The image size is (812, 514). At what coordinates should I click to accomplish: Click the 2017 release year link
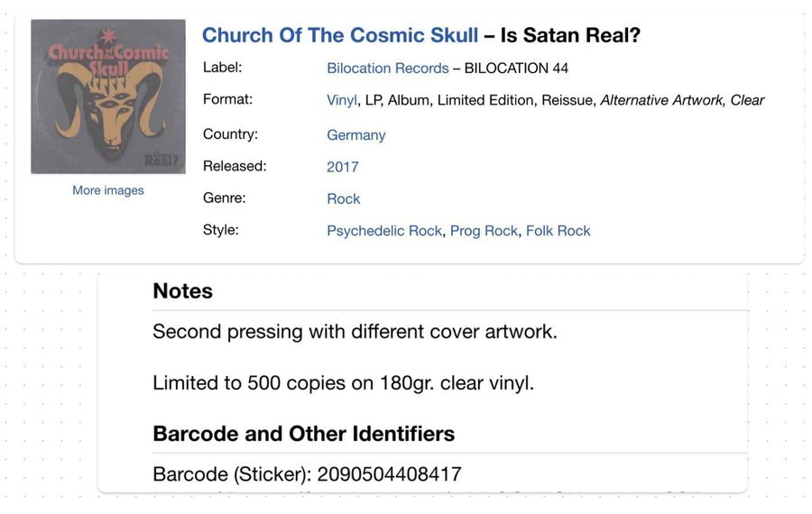tap(342, 167)
